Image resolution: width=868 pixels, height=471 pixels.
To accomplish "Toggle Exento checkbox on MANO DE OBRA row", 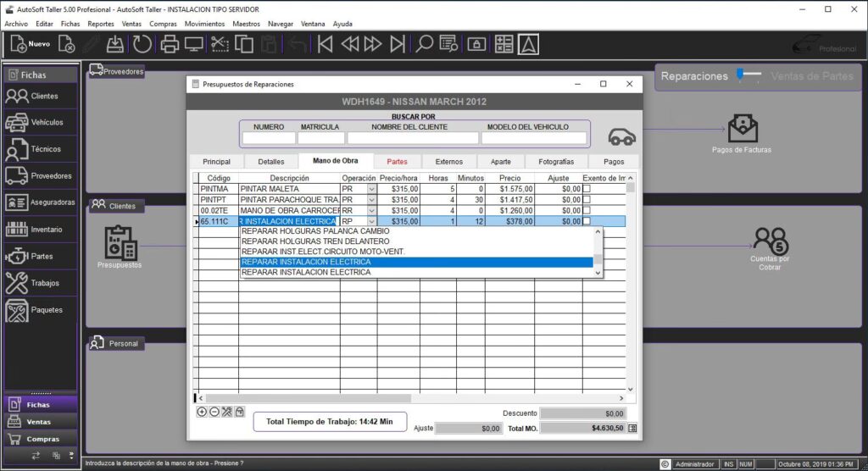I will 587,210.
